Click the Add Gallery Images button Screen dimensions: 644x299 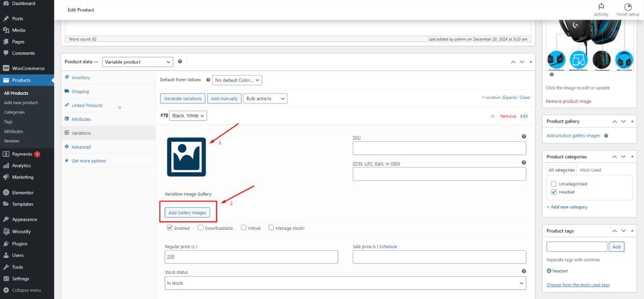pyautogui.click(x=187, y=213)
